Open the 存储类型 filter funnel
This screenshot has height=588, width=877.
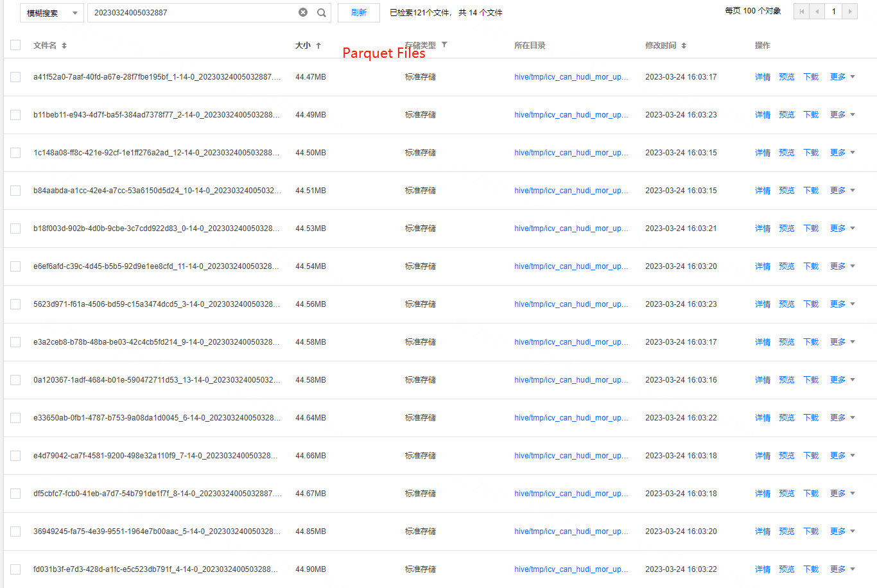pos(444,45)
